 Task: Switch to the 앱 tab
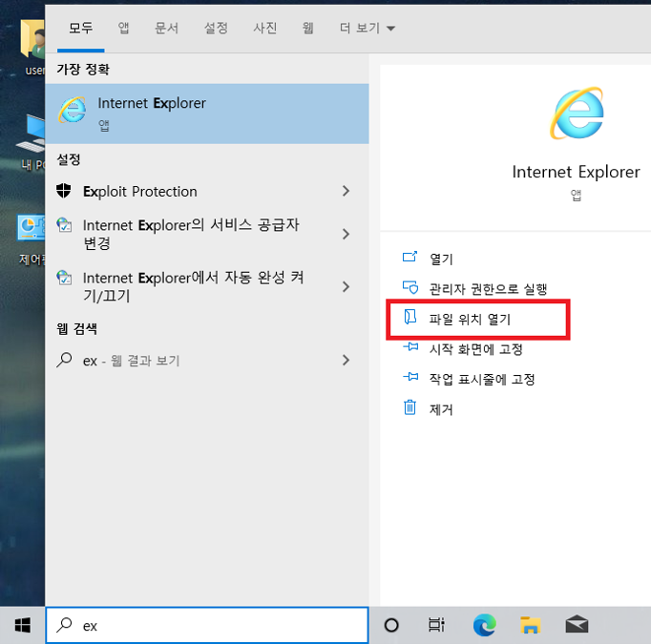pos(124,28)
